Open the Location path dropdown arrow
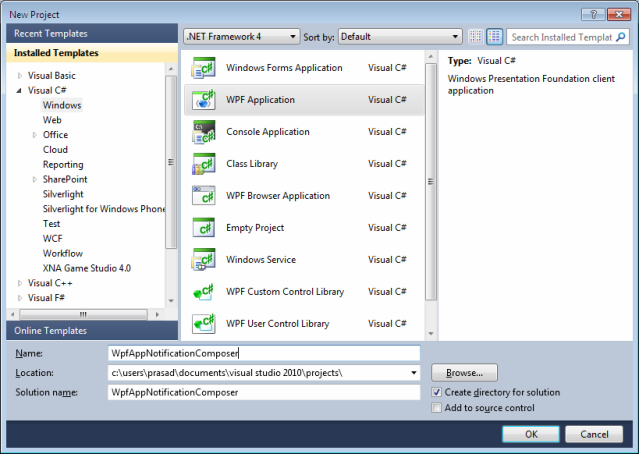The height and width of the screenshot is (454, 639). click(x=414, y=372)
